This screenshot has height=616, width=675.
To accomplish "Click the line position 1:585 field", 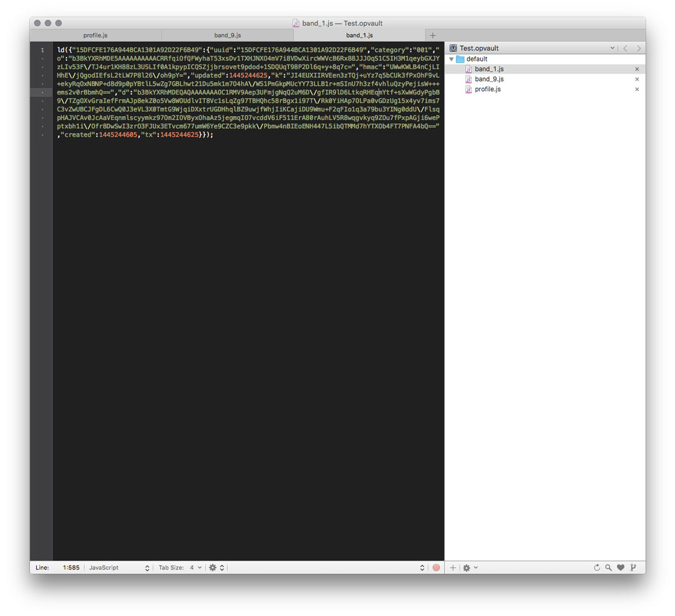I will tap(71, 568).
